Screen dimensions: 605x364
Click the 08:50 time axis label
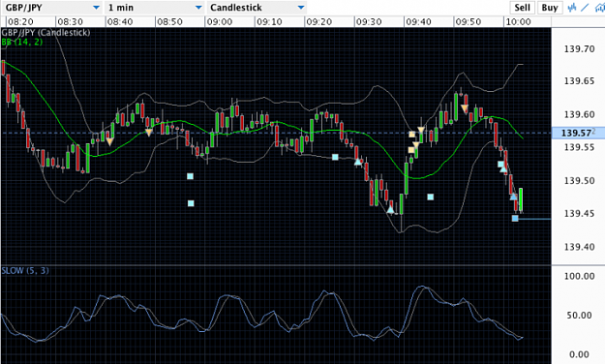(169, 21)
